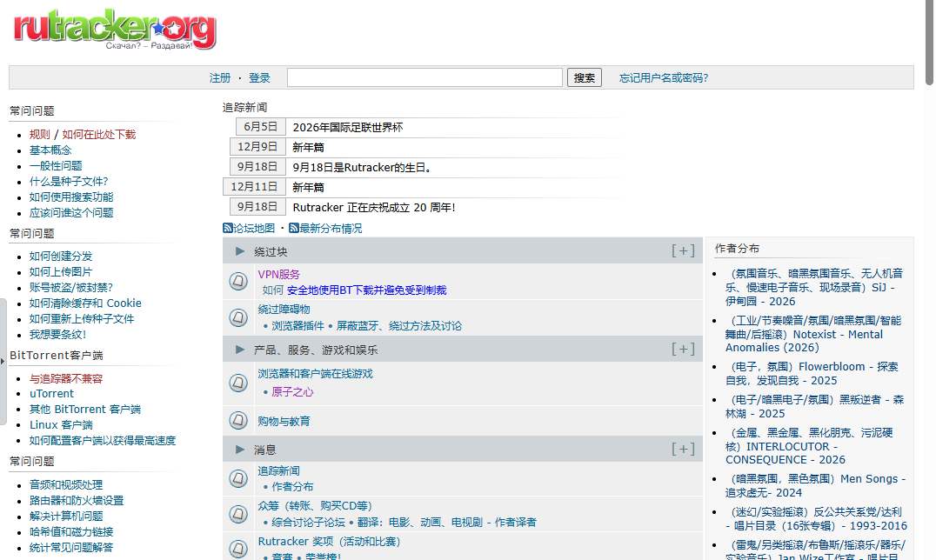Open the 2026年国际足联世界杯 news item
936x560 pixels.
pyautogui.click(x=348, y=127)
